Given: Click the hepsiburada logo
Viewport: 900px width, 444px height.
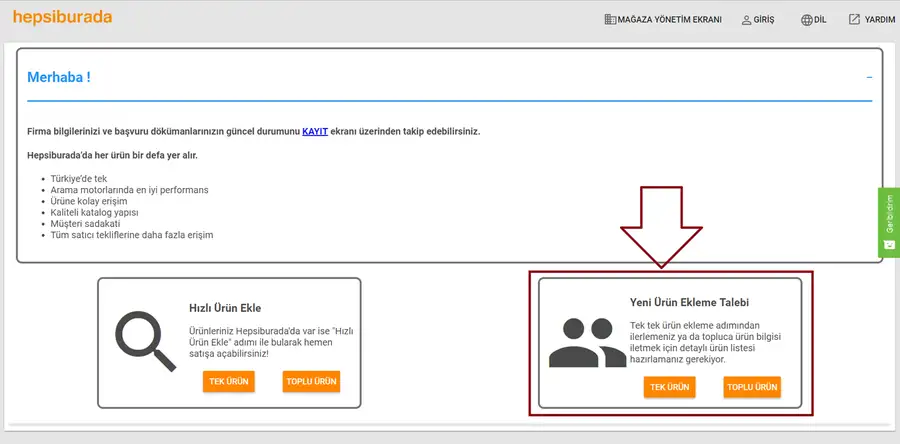Looking at the screenshot, I should [x=62, y=18].
